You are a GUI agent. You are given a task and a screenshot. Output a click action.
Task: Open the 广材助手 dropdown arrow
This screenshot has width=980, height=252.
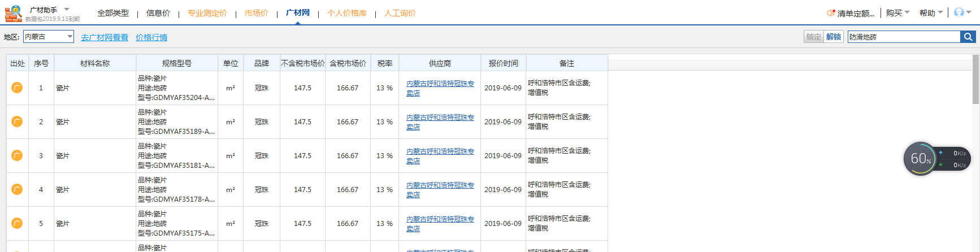coord(67,10)
